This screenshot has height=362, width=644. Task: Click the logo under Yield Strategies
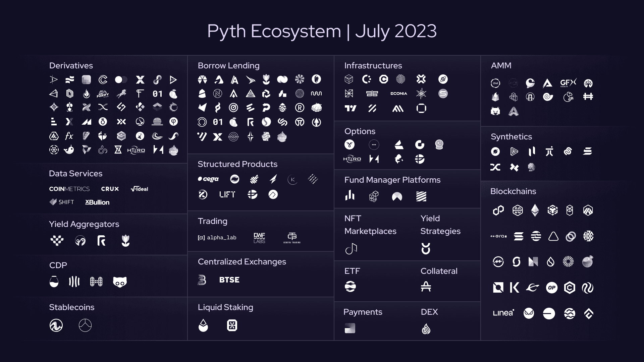point(426,249)
